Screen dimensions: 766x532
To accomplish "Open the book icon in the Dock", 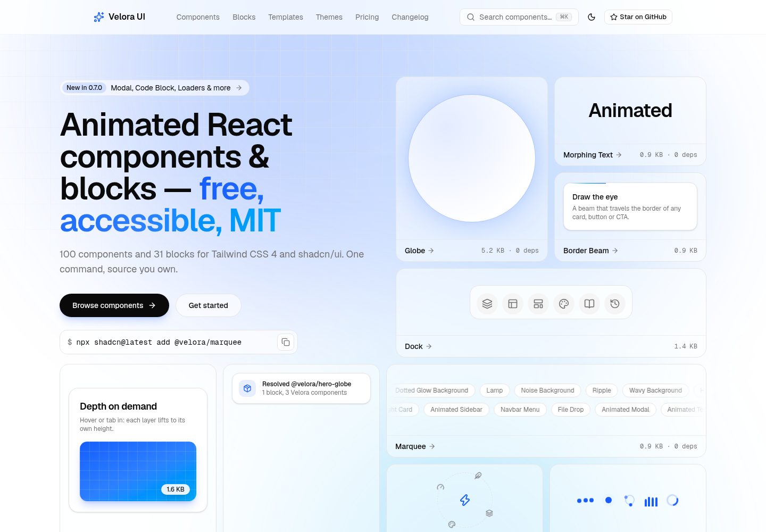I will (x=589, y=304).
